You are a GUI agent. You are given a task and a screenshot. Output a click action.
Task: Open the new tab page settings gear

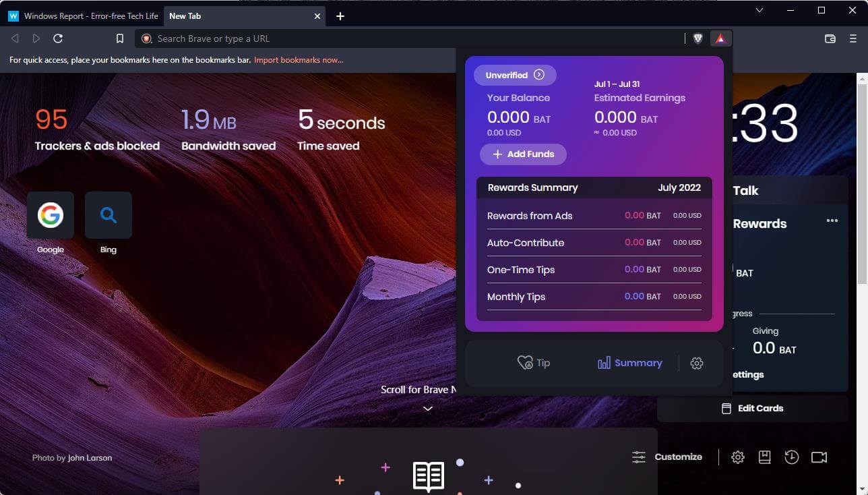[x=738, y=457]
